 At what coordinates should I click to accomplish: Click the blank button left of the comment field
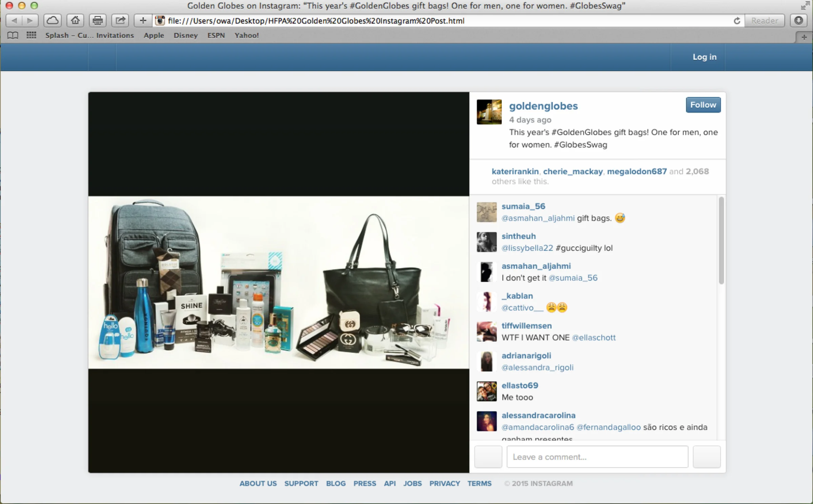(488, 457)
